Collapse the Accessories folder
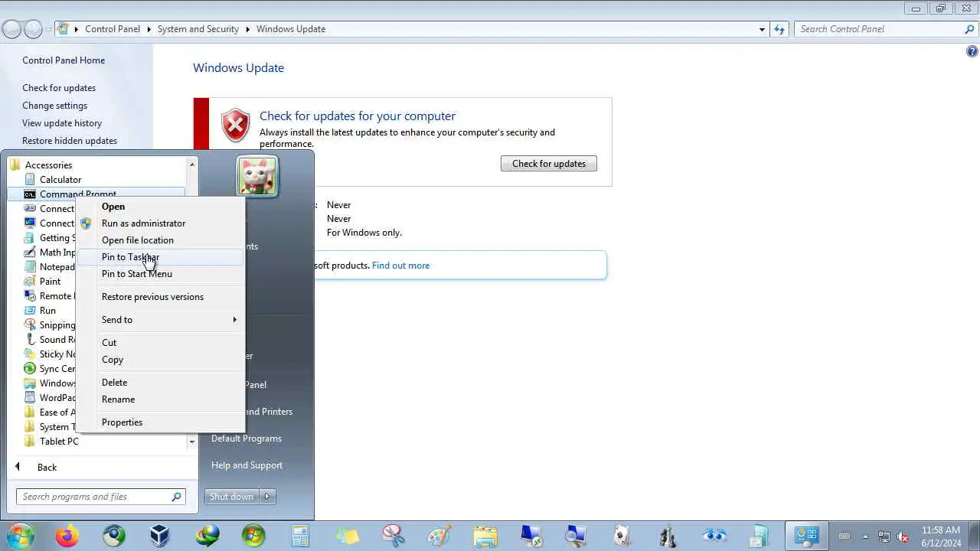The width and height of the screenshot is (980, 551). click(47, 165)
